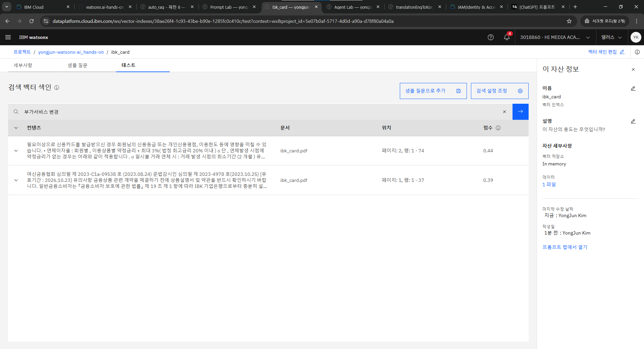Screen dimensions: 644x349
Task: Open the 1 파일 data link
Action: click(549, 184)
